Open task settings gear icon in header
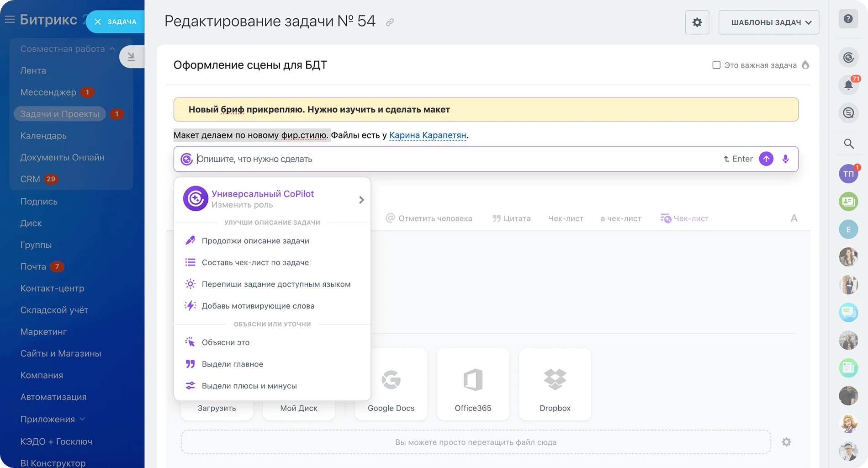868x468 pixels. tap(697, 22)
